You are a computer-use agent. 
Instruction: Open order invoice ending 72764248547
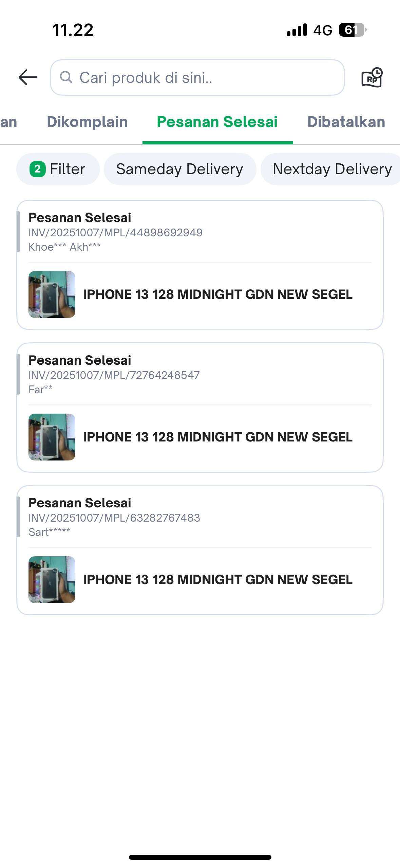pyautogui.click(x=114, y=375)
